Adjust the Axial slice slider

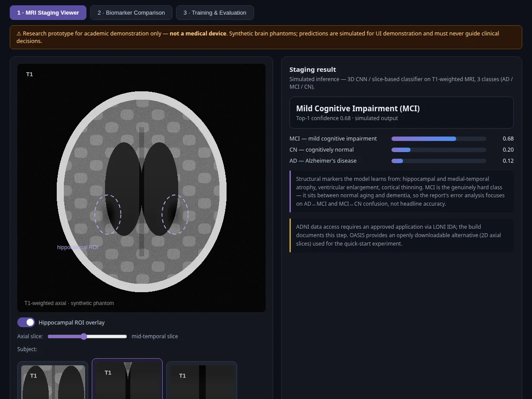[x=87, y=336]
